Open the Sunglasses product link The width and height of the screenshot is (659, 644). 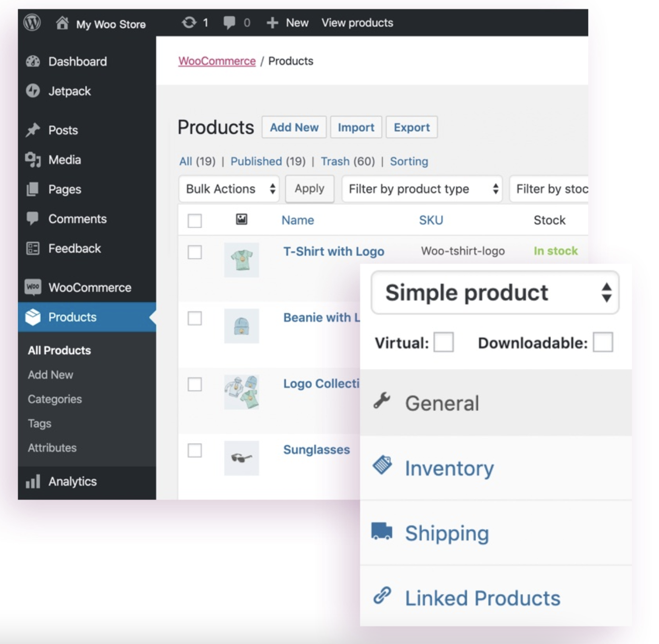[x=316, y=449]
